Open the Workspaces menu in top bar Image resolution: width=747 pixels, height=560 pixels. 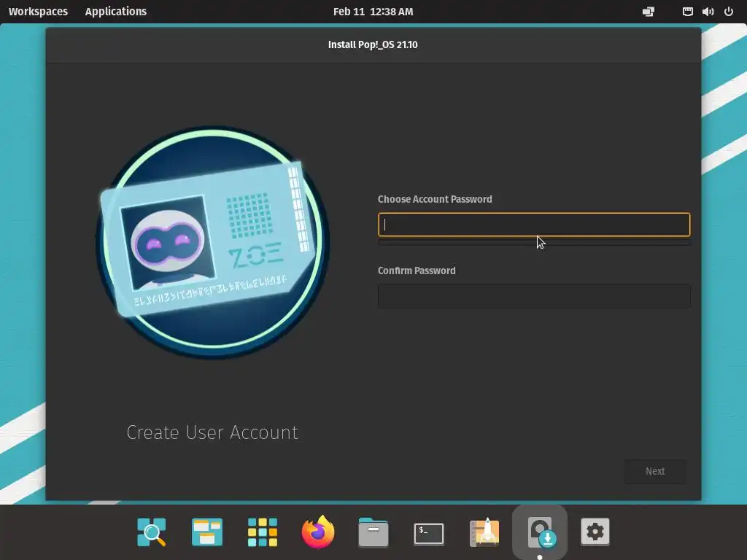tap(38, 12)
